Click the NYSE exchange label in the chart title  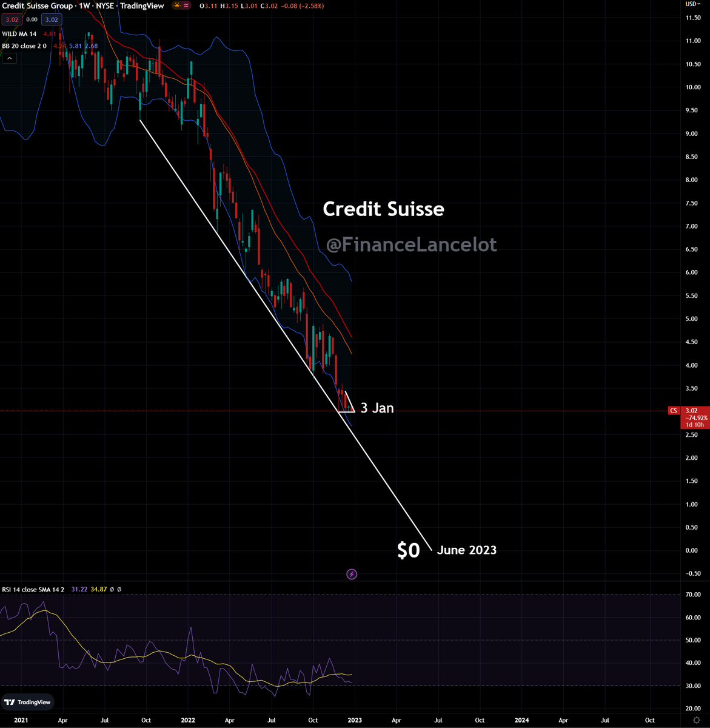(x=104, y=5)
